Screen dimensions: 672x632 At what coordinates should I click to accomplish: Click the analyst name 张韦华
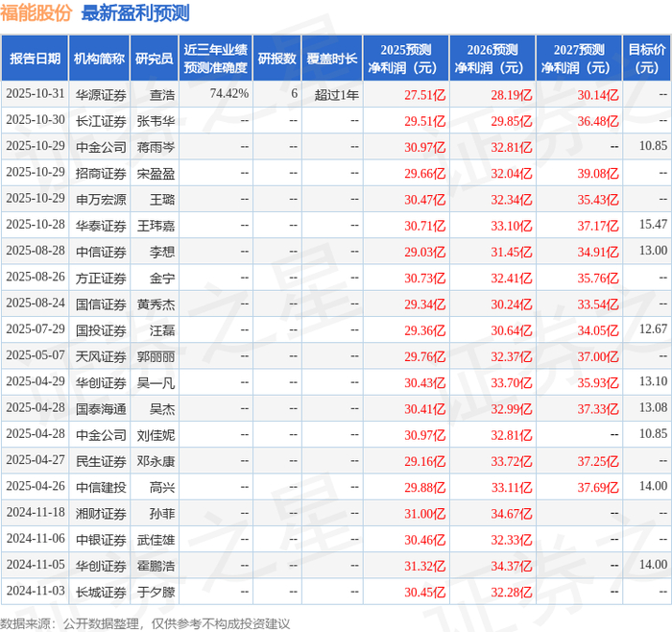[156, 121]
